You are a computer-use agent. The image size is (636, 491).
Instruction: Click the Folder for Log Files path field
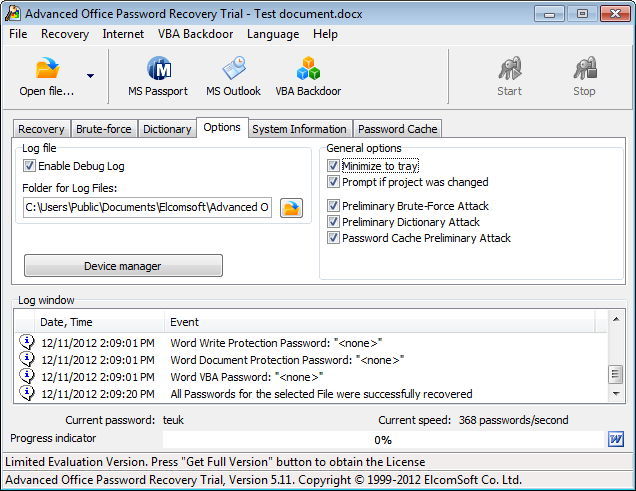click(x=147, y=207)
